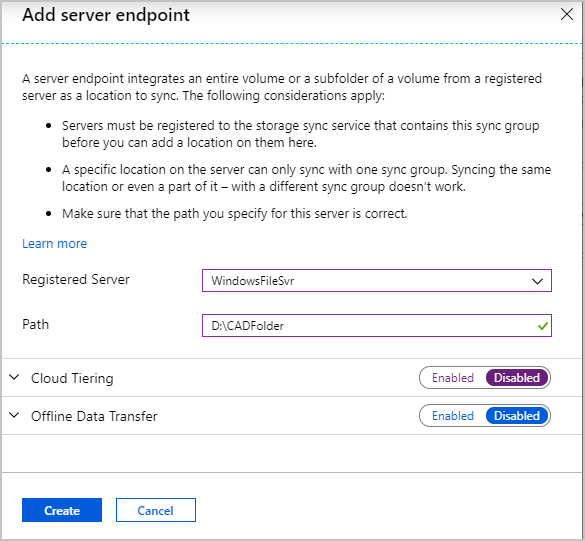Click the green checkmark in Path field
This screenshot has height=541, width=585.
(x=543, y=326)
